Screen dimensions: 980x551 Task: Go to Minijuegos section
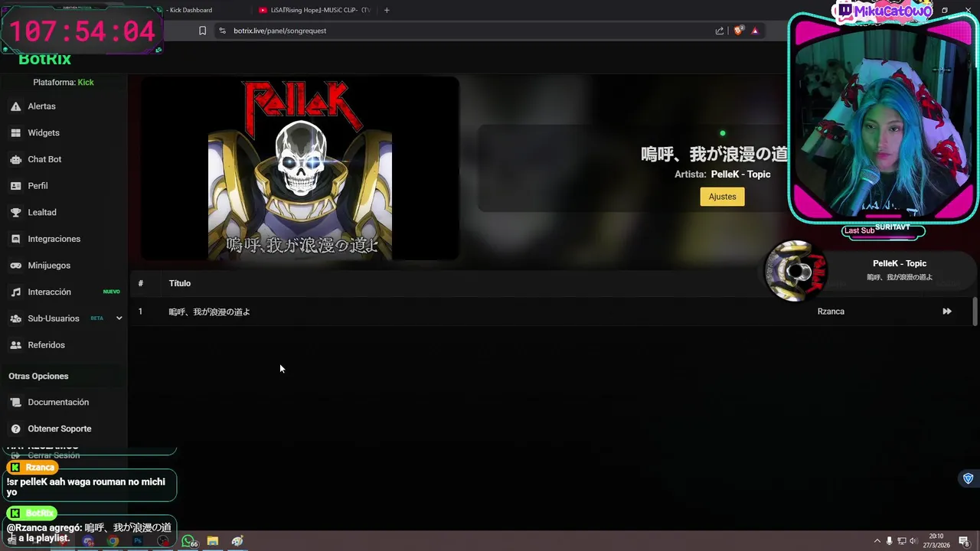49,266
